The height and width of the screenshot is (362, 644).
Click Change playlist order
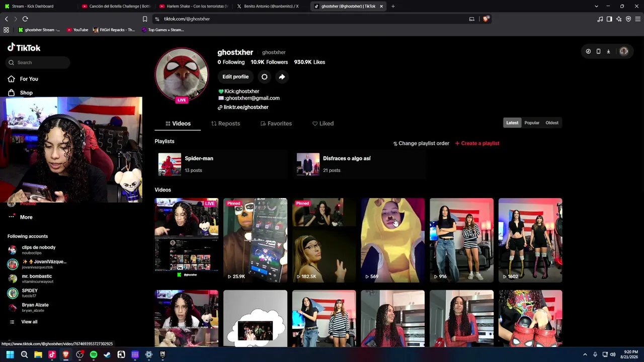click(x=421, y=143)
